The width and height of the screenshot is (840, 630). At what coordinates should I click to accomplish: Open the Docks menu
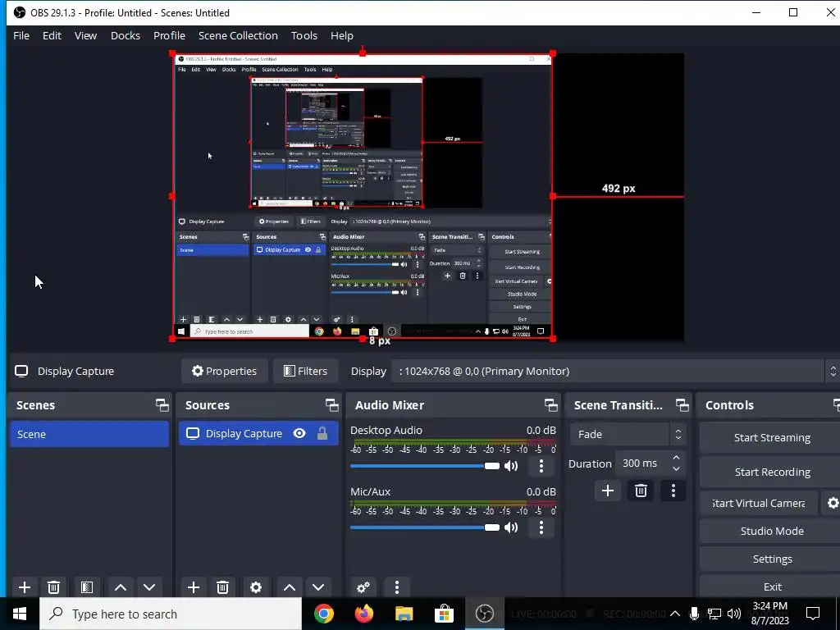click(x=126, y=35)
